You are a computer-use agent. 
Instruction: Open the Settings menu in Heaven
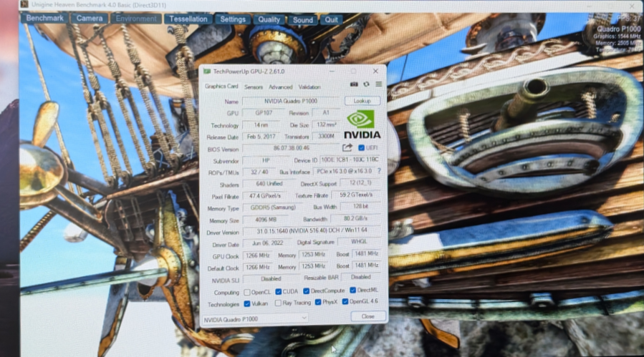coord(233,19)
